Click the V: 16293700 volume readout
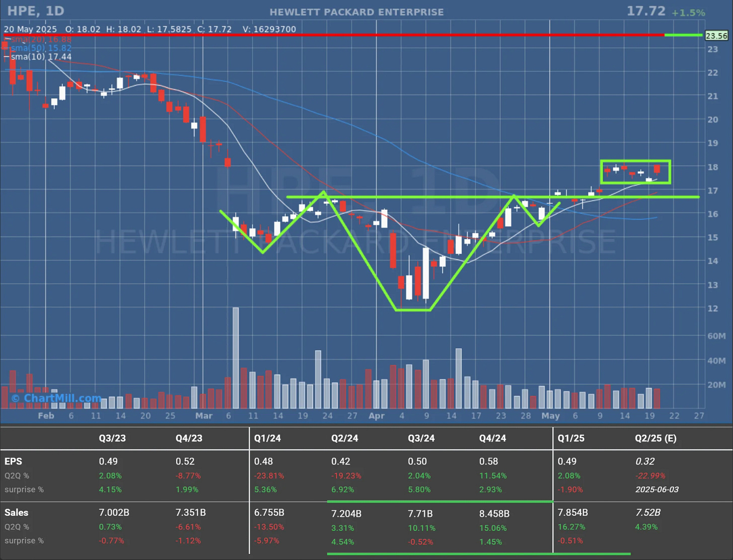 click(x=269, y=29)
